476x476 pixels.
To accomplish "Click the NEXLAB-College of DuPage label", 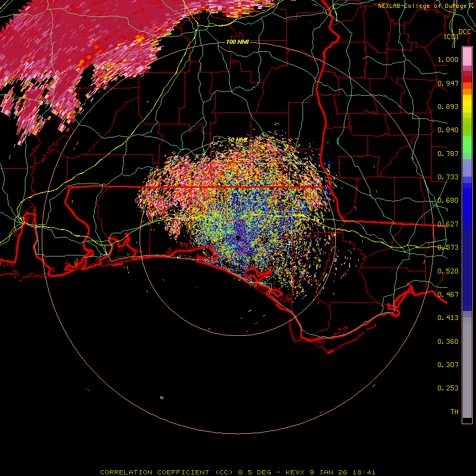I will [x=424, y=6].
